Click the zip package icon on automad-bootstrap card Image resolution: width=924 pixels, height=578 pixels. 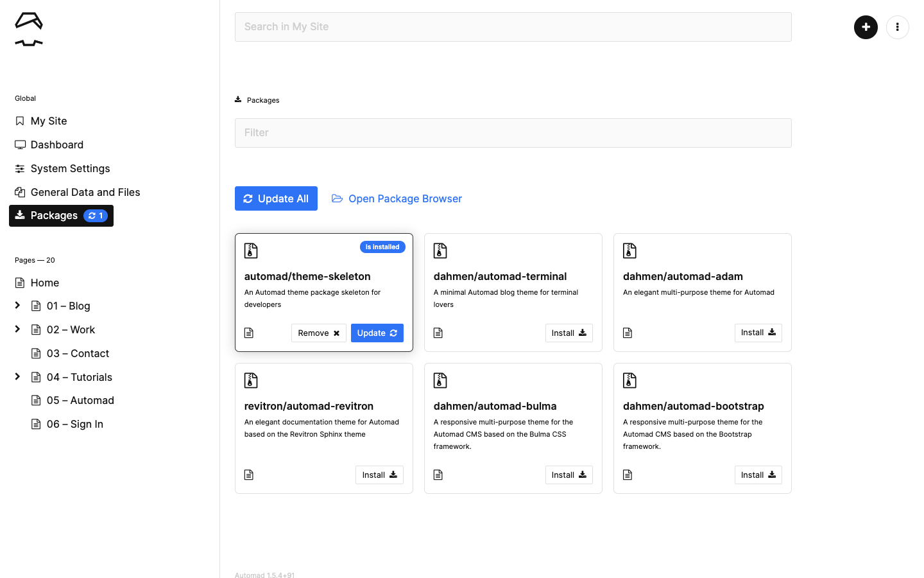click(x=629, y=380)
